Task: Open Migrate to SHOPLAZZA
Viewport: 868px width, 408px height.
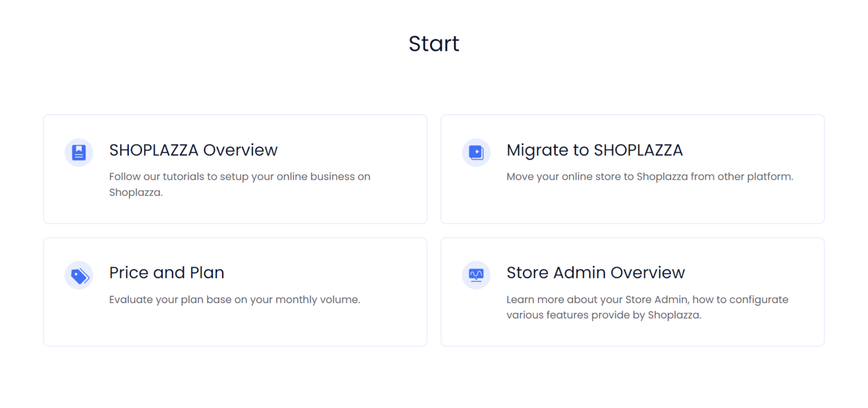Action: [594, 150]
